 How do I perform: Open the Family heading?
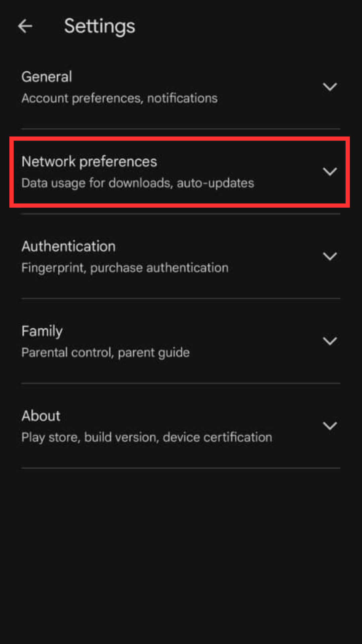[x=42, y=331]
